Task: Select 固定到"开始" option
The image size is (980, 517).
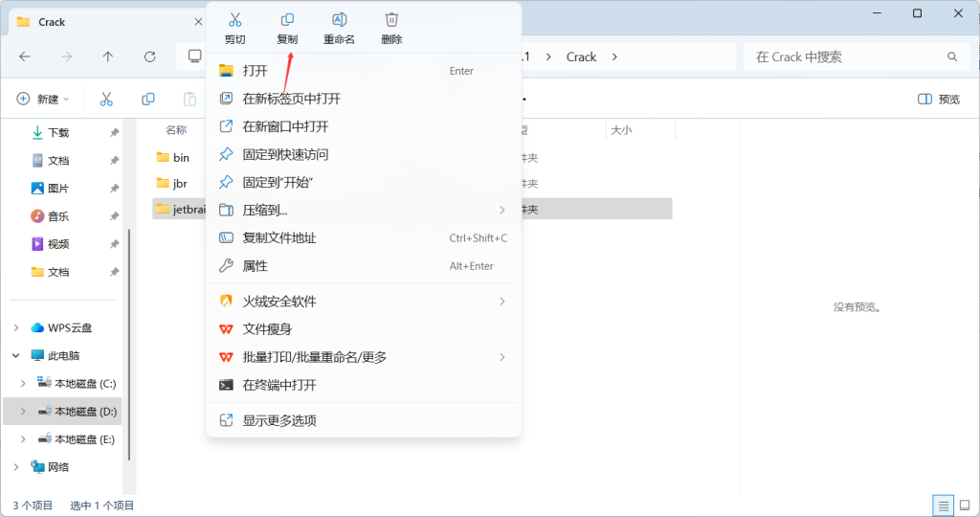Action: click(x=363, y=183)
